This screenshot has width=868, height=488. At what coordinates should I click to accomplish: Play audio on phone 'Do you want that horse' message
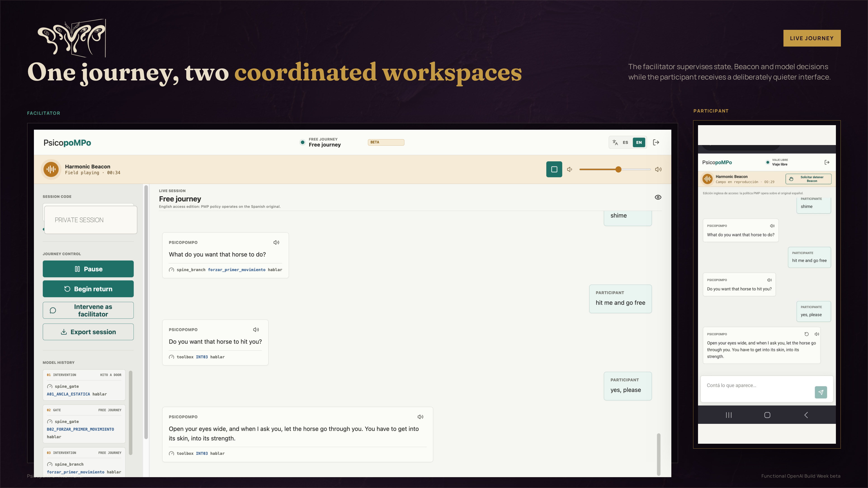pyautogui.click(x=769, y=280)
